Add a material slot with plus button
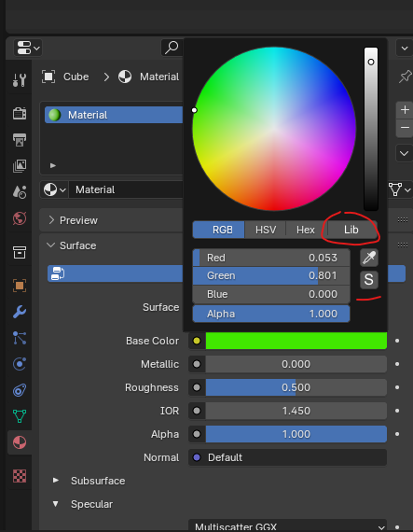The height and width of the screenshot is (532, 413). [x=405, y=110]
